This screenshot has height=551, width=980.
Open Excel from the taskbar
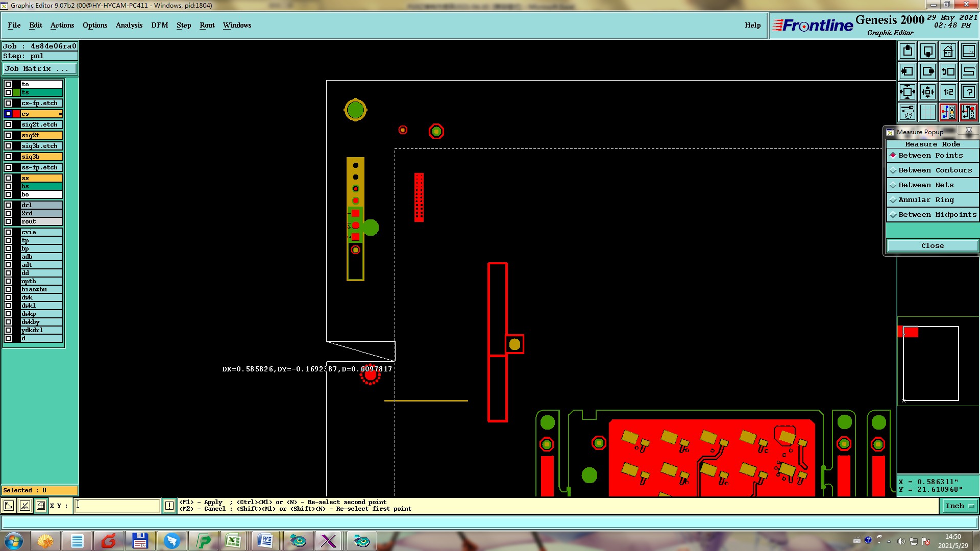coord(234,541)
